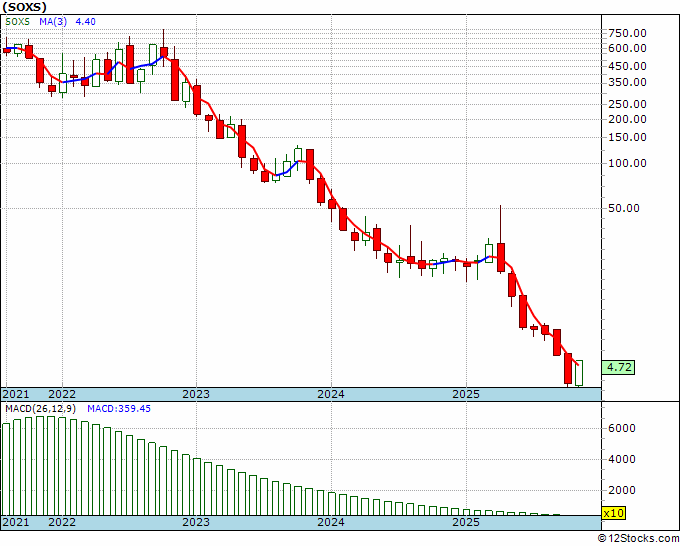Image resolution: width=680 pixels, height=546 pixels.
Task: Click the yellow x10 multiplier tag
Action: tap(614, 513)
